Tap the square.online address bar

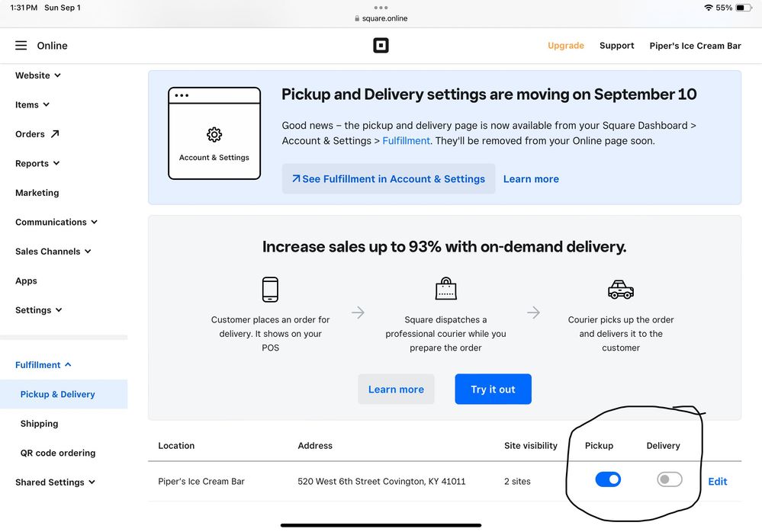tap(381, 18)
